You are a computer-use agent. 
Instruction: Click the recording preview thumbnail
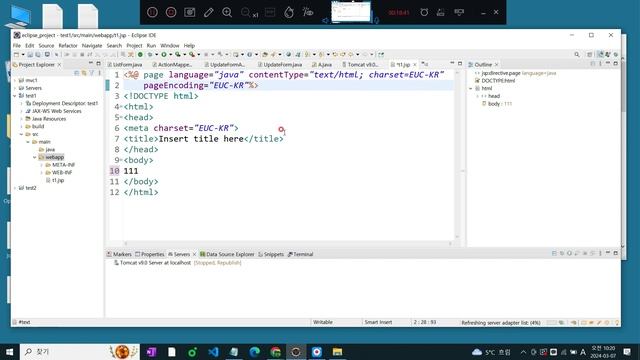coord(351,11)
